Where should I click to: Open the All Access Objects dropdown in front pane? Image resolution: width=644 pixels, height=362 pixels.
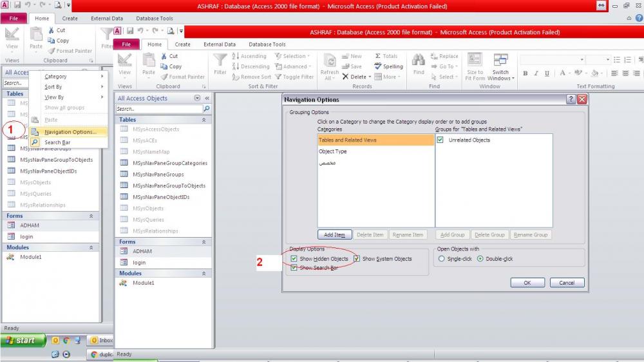[197, 98]
